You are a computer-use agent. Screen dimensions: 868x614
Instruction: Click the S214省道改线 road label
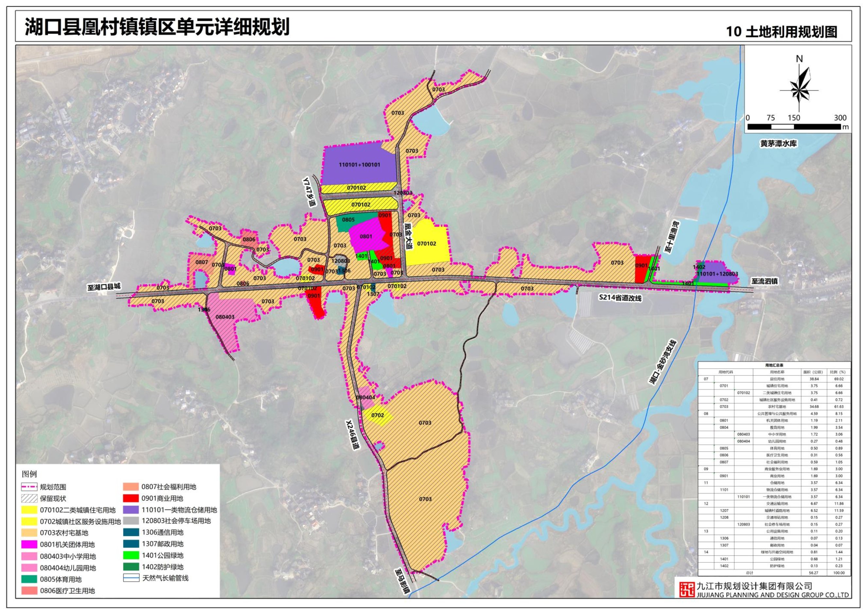620,298
